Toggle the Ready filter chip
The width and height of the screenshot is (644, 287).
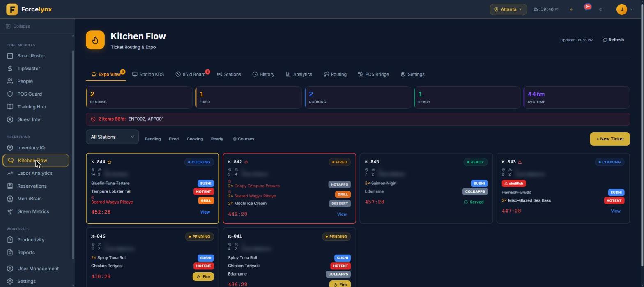217,139
